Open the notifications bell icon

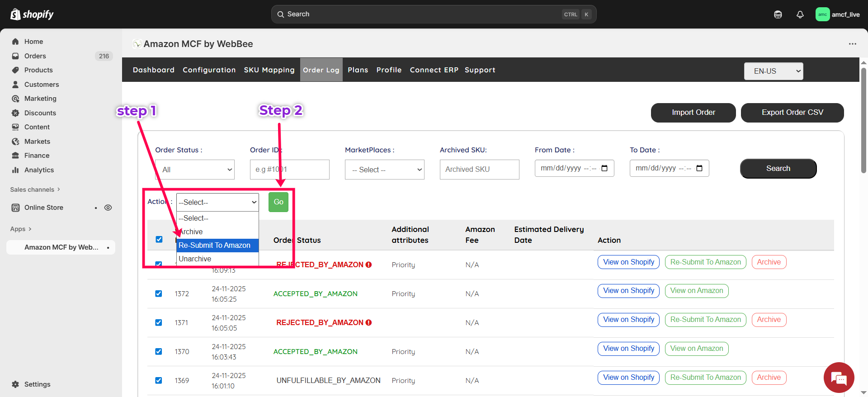(800, 14)
